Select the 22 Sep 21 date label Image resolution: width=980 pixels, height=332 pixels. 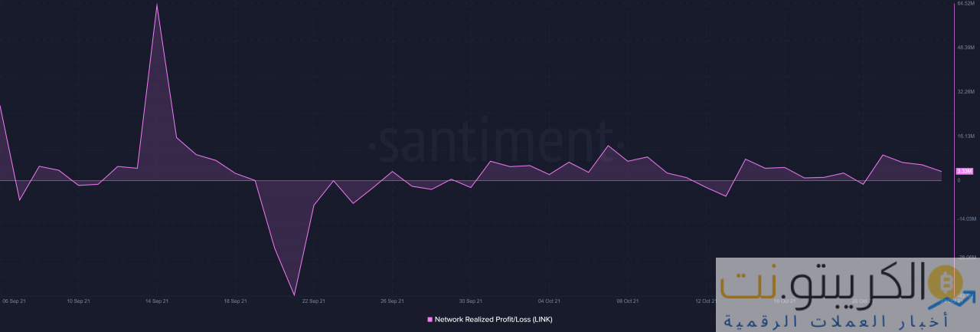(x=313, y=301)
